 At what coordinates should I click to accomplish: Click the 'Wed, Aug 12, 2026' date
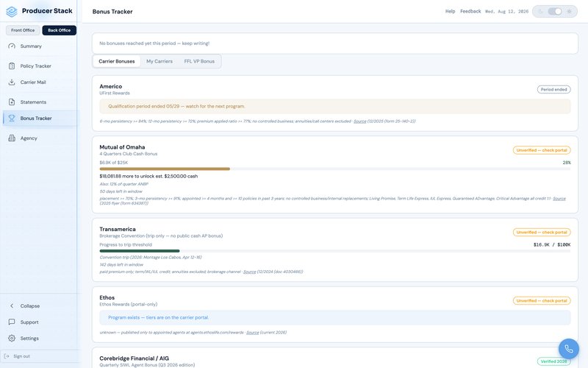coord(506,12)
